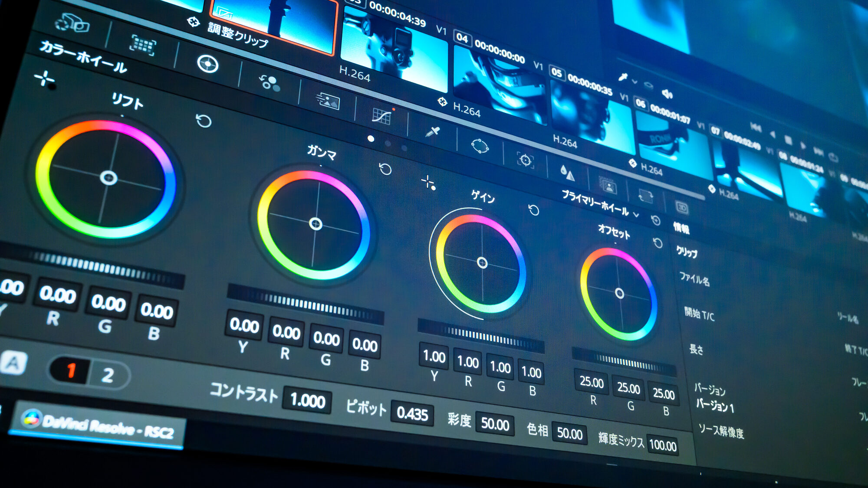Pick white point crosshair near ゲイン

coord(428,183)
